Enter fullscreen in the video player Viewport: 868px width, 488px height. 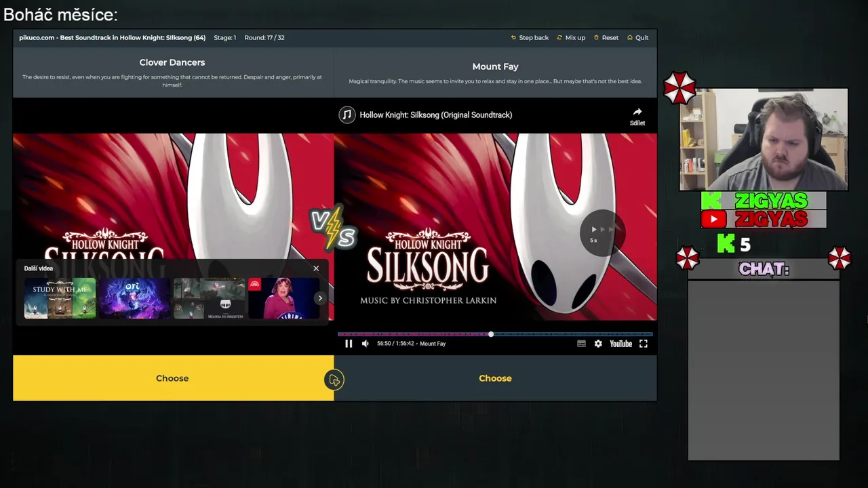[x=643, y=344]
